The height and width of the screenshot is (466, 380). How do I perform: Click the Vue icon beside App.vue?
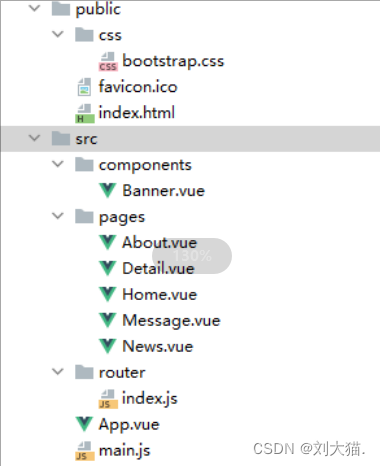coord(84,424)
